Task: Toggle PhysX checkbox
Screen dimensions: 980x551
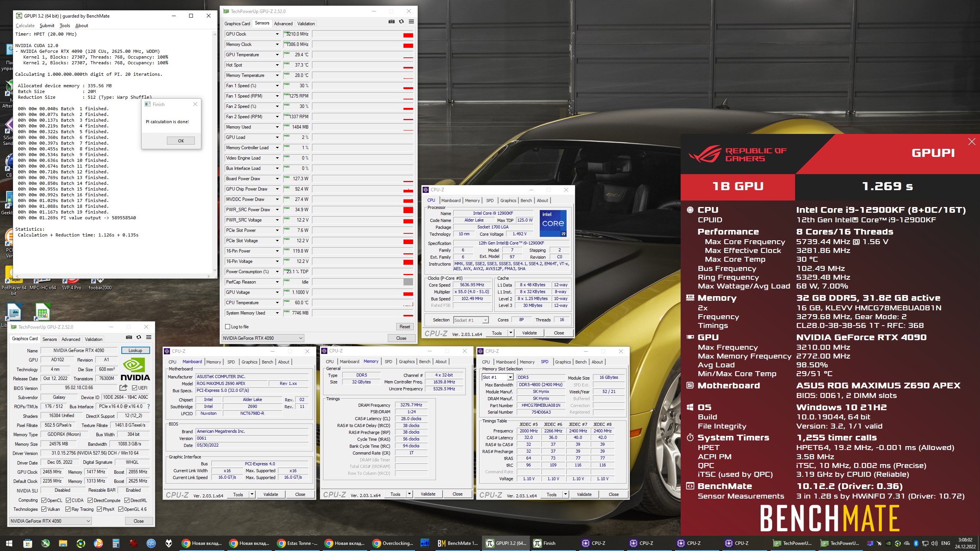Action: [x=99, y=509]
